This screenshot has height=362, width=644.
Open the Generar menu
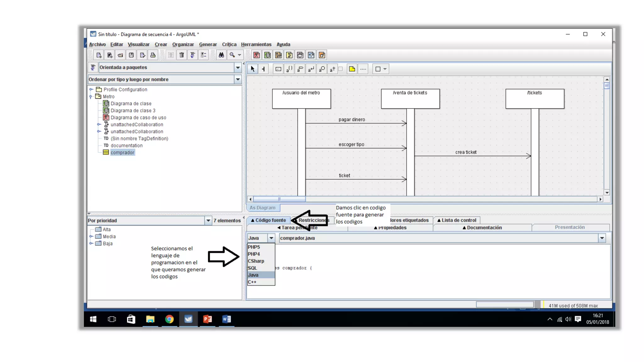[208, 45]
